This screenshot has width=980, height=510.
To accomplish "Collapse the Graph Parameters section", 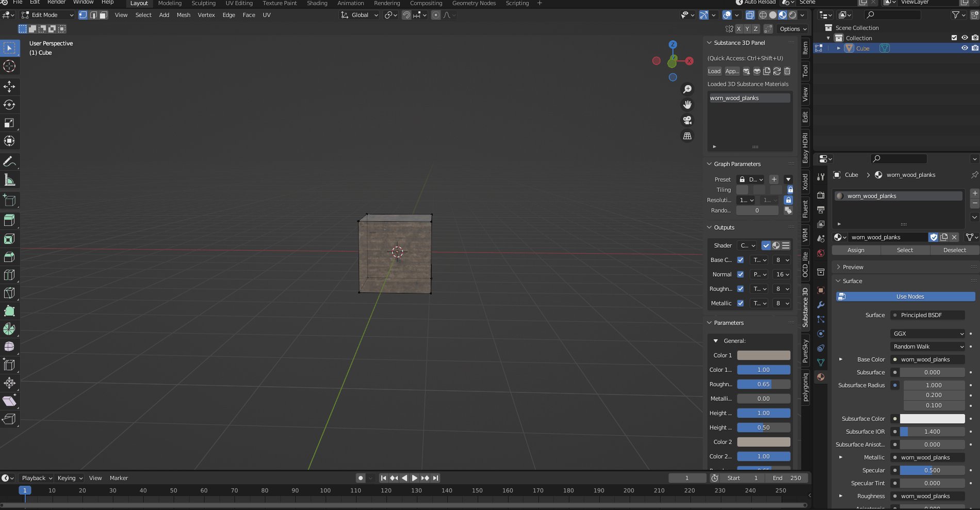I will [709, 164].
